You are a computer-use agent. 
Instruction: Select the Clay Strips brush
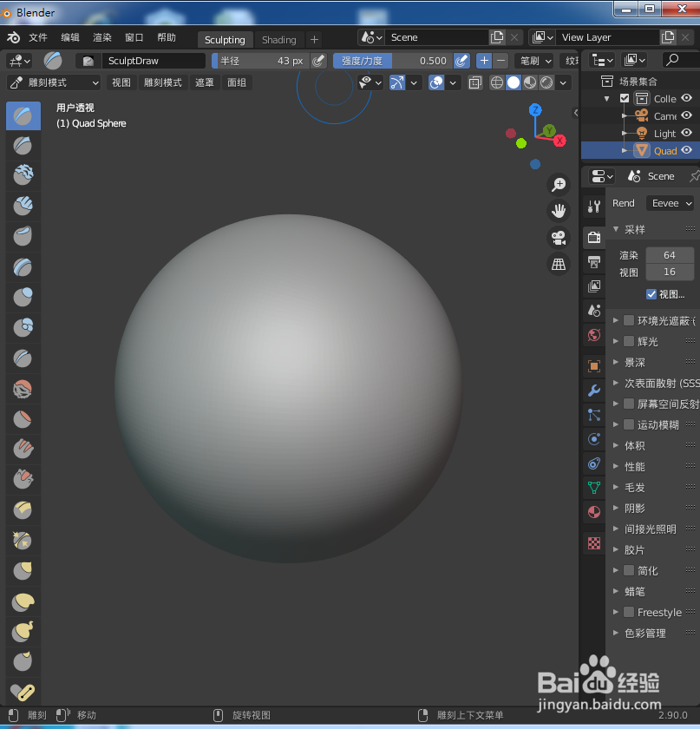pyautogui.click(x=23, y=206)
